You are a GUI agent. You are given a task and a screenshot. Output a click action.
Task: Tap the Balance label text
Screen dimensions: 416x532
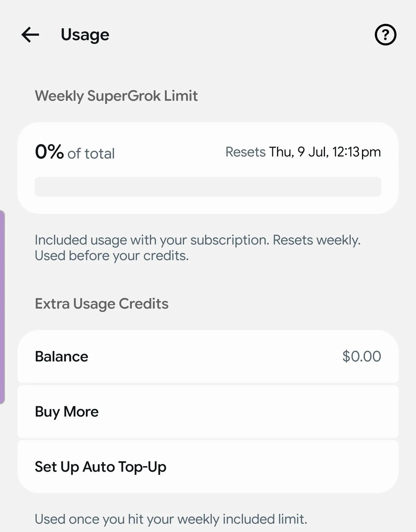61,357
